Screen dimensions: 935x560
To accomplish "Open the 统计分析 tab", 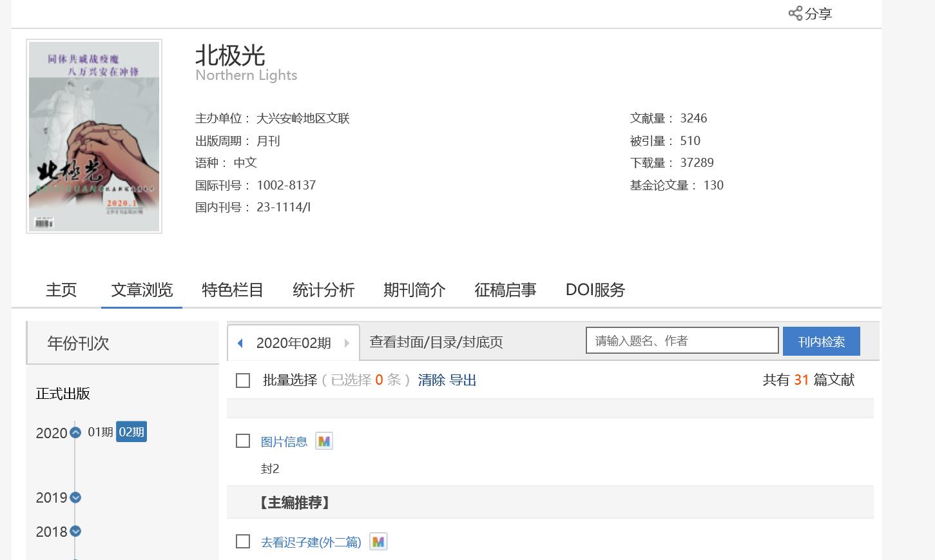I will [x=323, y=290].
